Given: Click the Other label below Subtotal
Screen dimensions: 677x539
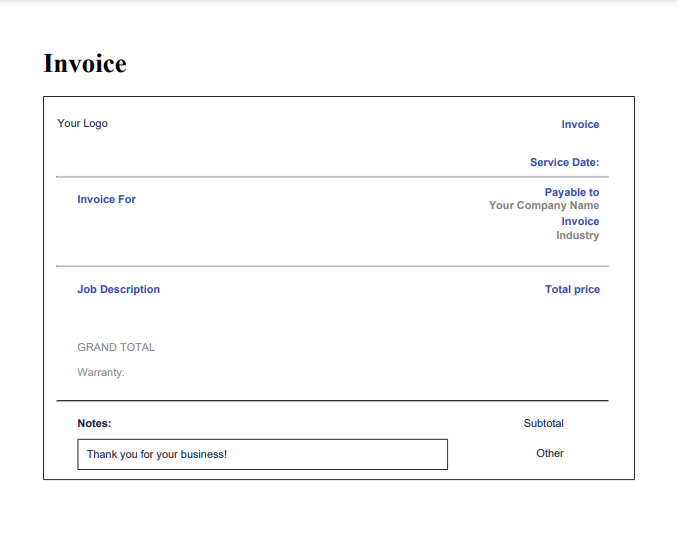Looking at the screenshot, I should click(550, 453).
